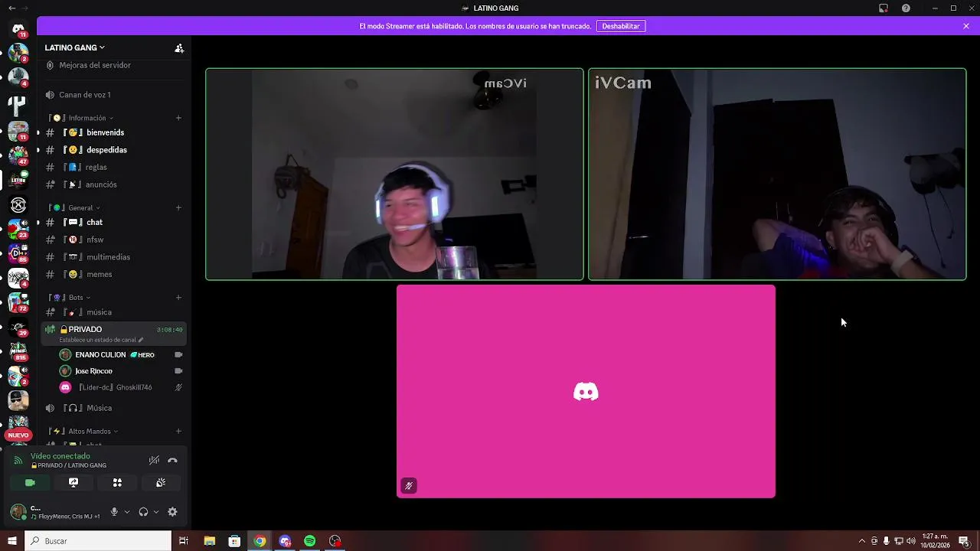Focus the right iVCam video tile
The height and width of the screenshot is (551, 980).
click(777, 174)
